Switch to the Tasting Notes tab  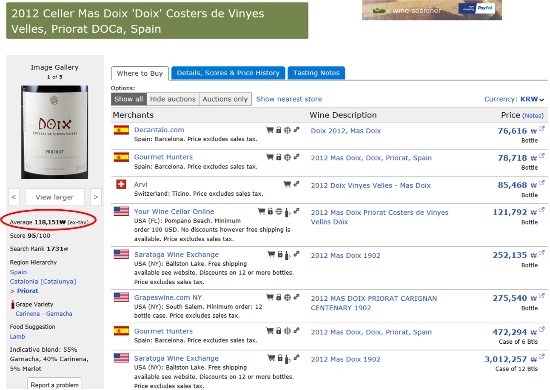coord(316,73)
